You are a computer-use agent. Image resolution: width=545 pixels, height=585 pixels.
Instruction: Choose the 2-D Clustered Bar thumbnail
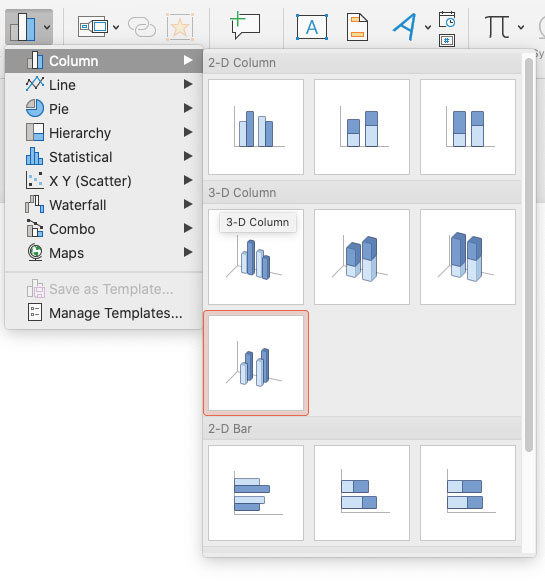point(256,492)
